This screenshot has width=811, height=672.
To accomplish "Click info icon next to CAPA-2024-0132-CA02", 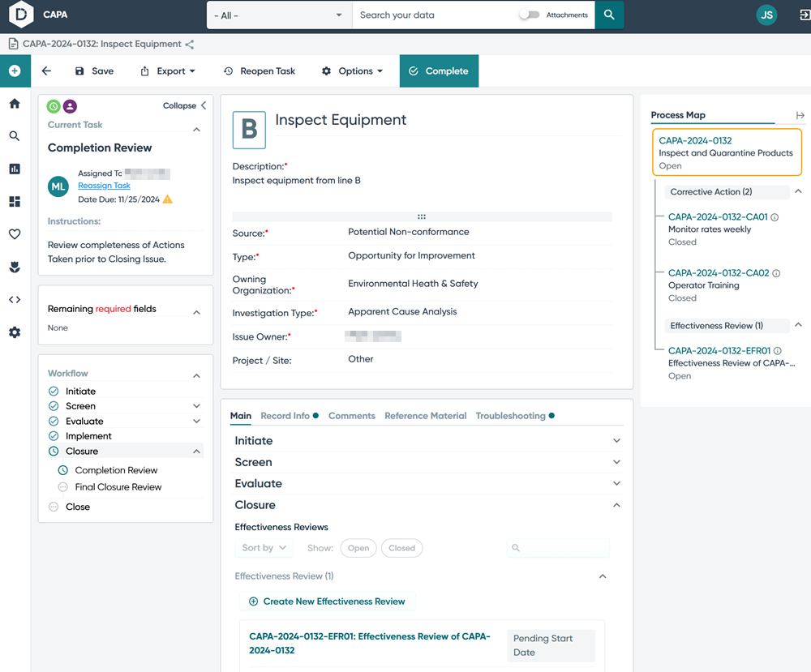I will pos(776,273).
